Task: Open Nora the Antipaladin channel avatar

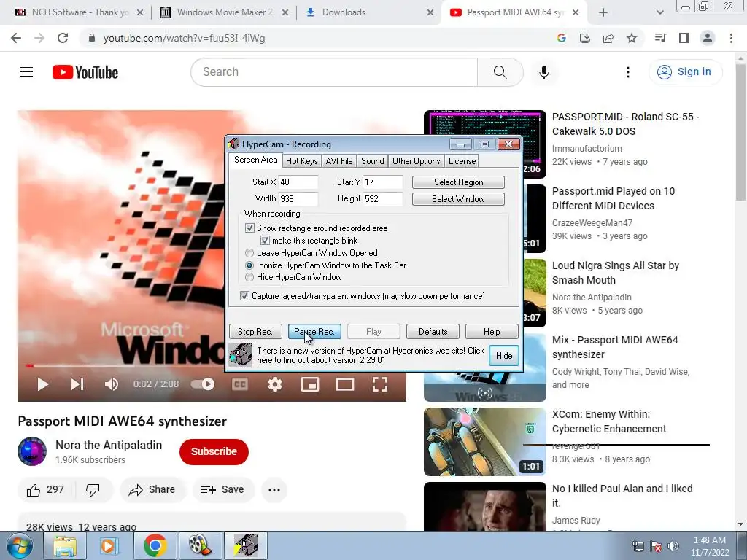Action: coord(32,451)
